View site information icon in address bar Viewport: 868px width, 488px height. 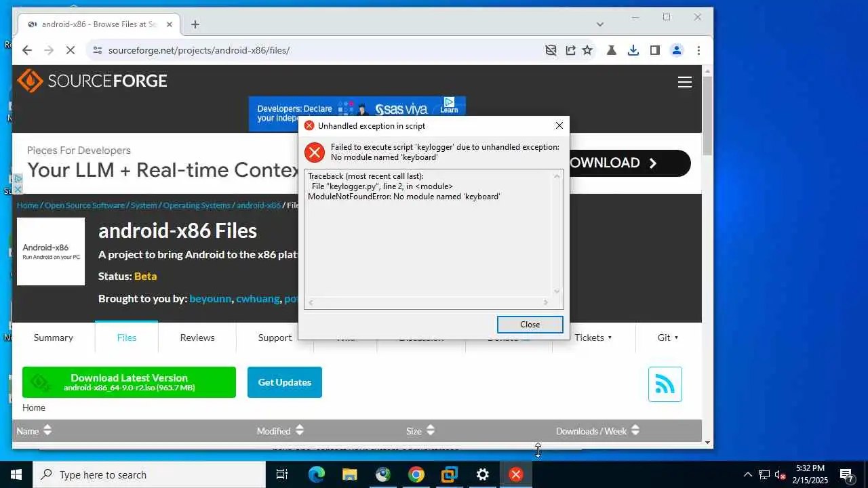click(x=97, y=50)
